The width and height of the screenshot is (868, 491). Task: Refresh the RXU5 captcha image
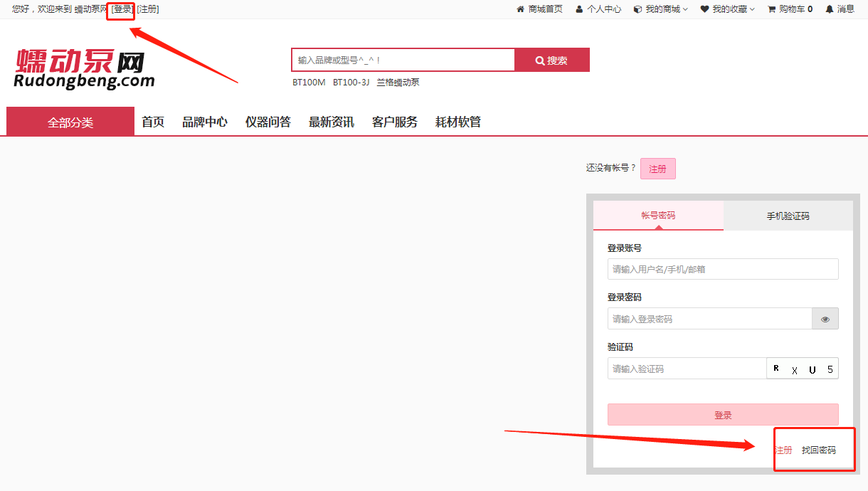click(x=802, y=368)
